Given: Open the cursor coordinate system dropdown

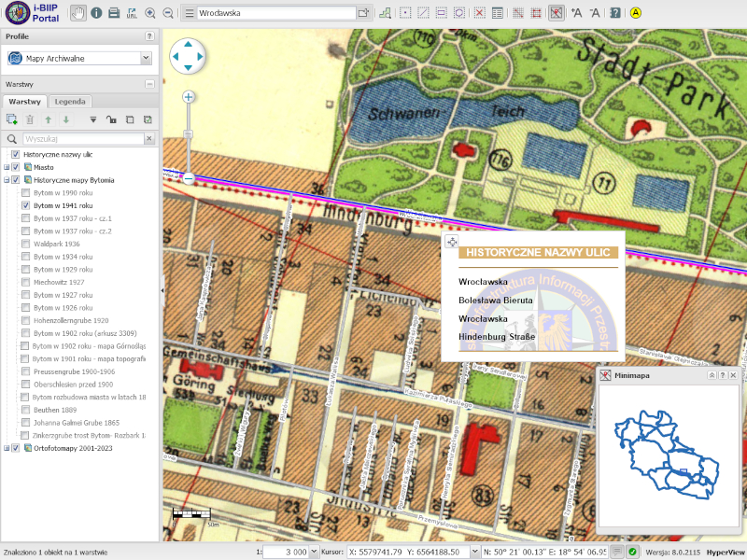Looking at the screenshot, I should (x=474, y=552).
